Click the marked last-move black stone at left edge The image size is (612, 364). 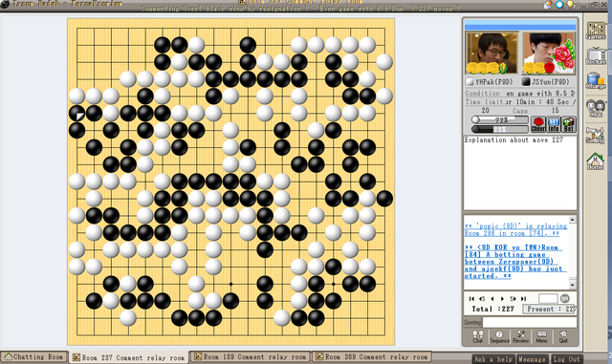point(76,113)
